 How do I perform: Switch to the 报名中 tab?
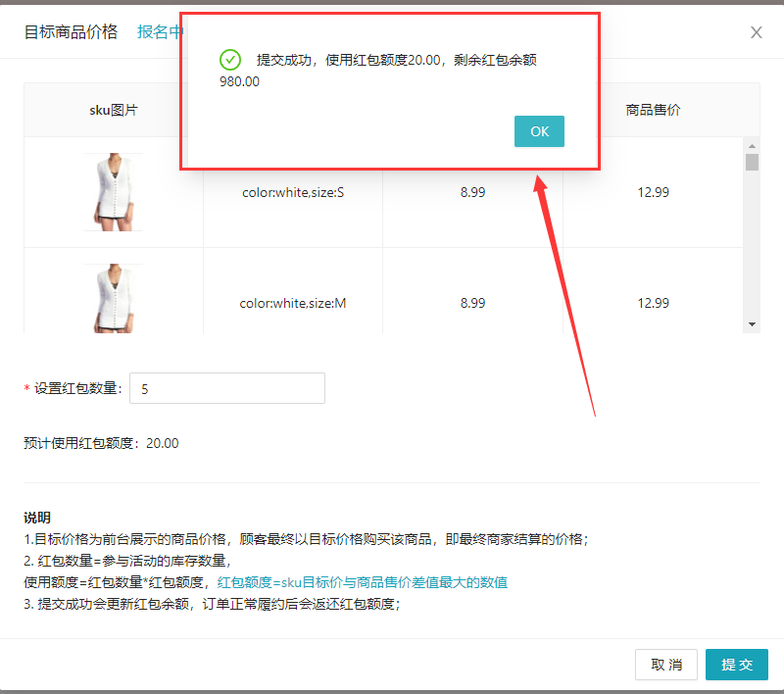[160, 30]
